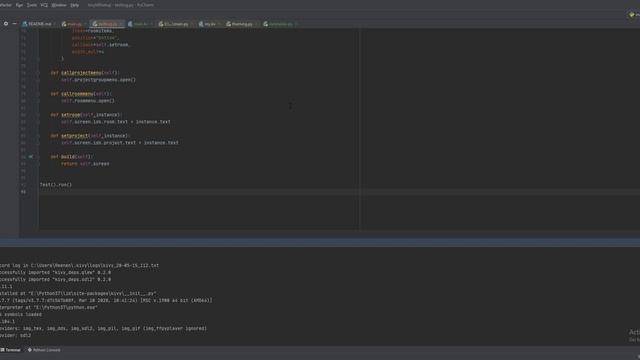The image size is (640, 360).
Task: Click the 'Test().run()' code line
Action: click(x=56, y=185)
